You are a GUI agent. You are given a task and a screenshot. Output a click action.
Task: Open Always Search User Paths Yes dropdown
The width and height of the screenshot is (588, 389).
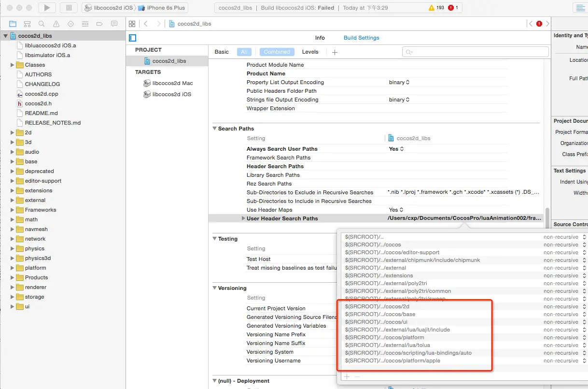(x=396, y=149)
